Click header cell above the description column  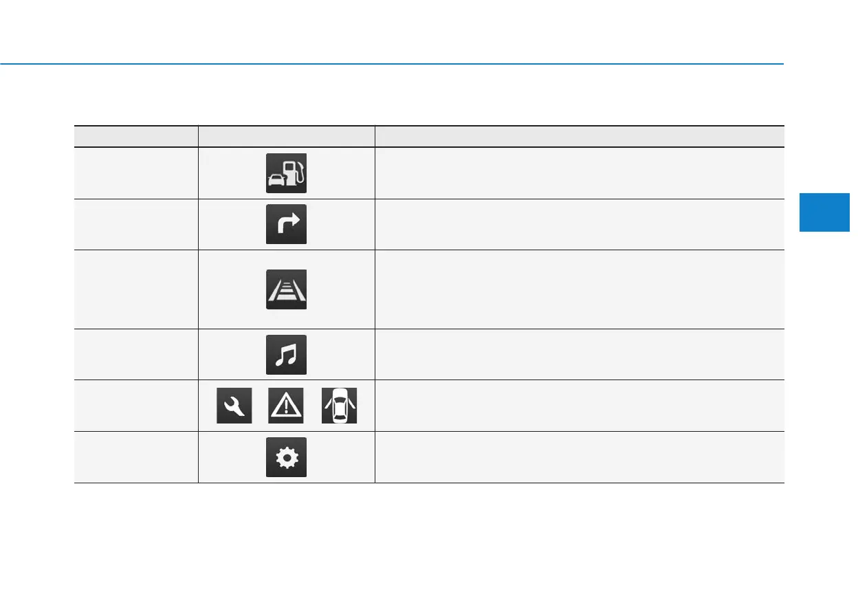pos(579,136)
